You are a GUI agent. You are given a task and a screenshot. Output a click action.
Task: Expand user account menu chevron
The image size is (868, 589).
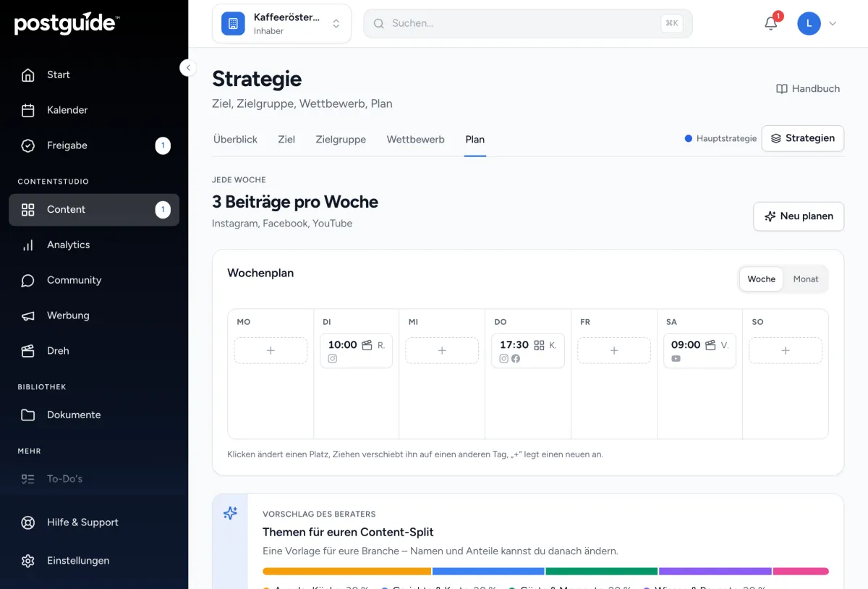(833, 24)
